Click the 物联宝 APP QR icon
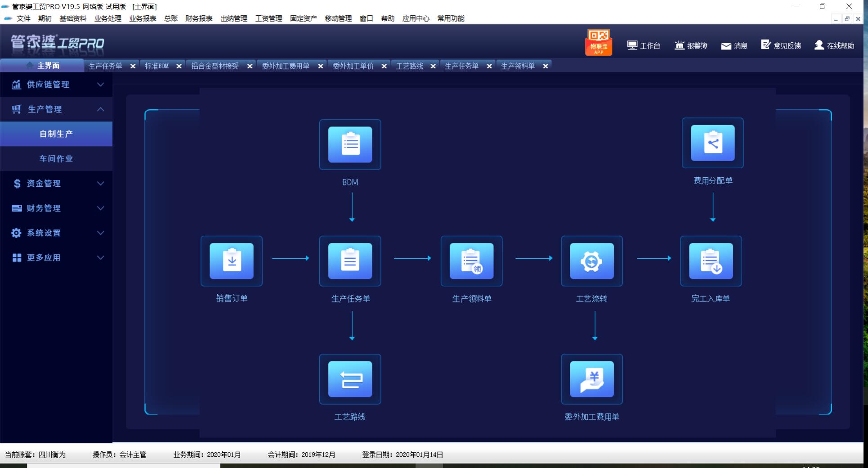The image size is (868, 468). pyautogui.click(x=598, y=42)
